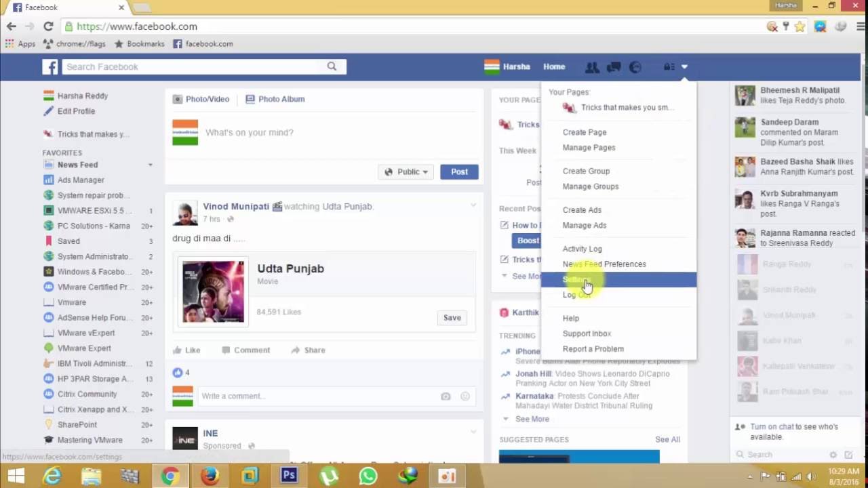The width and height of the screenshot is (868, 488).
Task: Open the INE sponsored post options chevron
Action: point(473,431)
